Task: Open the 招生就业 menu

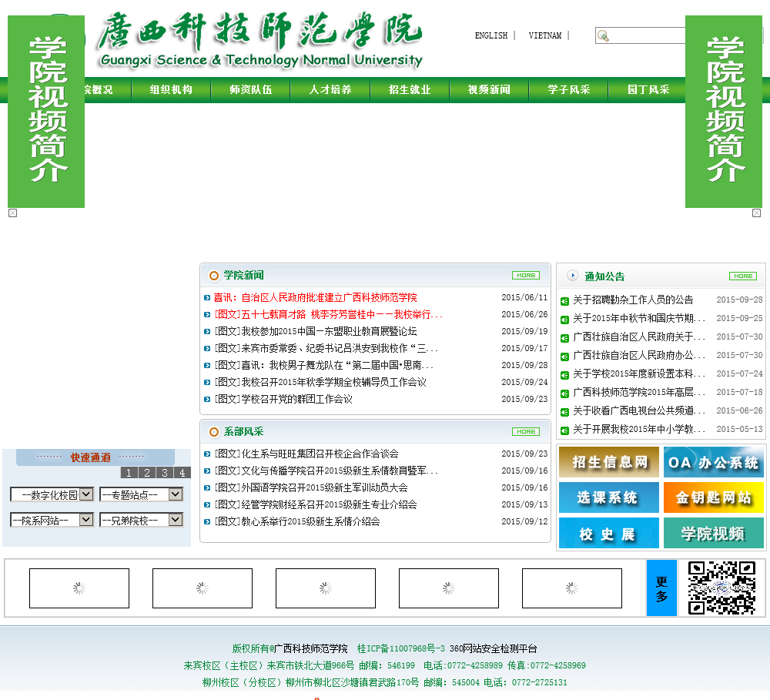Action: tap(410, 89)
